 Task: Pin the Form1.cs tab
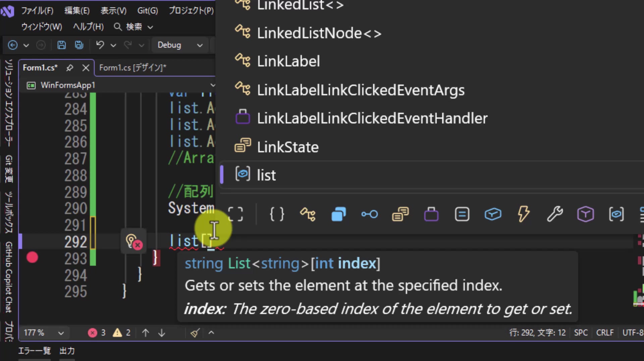click(69, 68)
